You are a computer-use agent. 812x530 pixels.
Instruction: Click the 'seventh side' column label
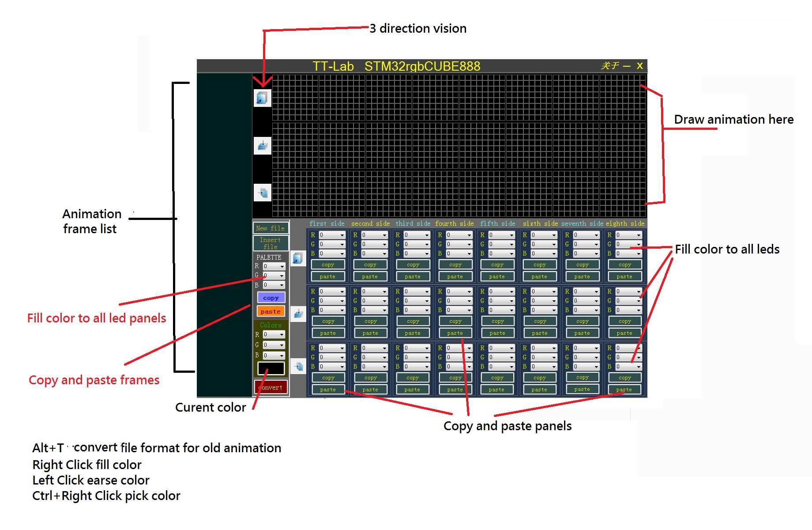point(582,223)
